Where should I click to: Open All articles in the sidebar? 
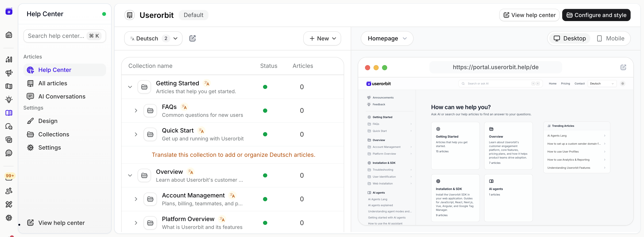coord(65,83)
